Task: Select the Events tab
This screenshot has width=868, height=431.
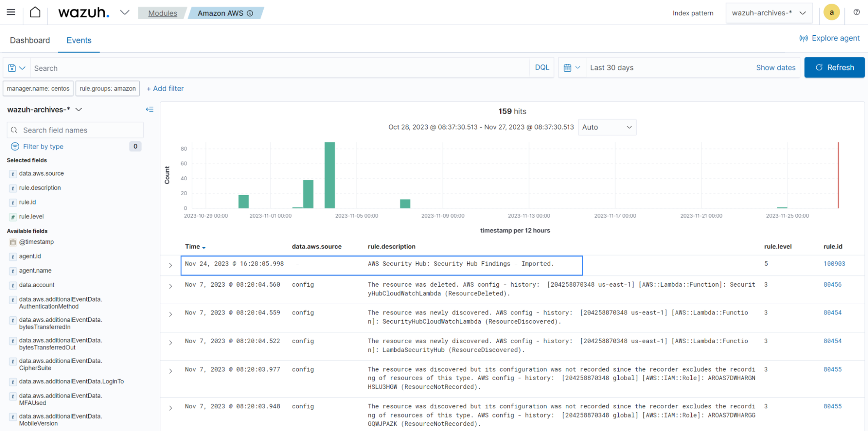Action: (x=79, y=40)
